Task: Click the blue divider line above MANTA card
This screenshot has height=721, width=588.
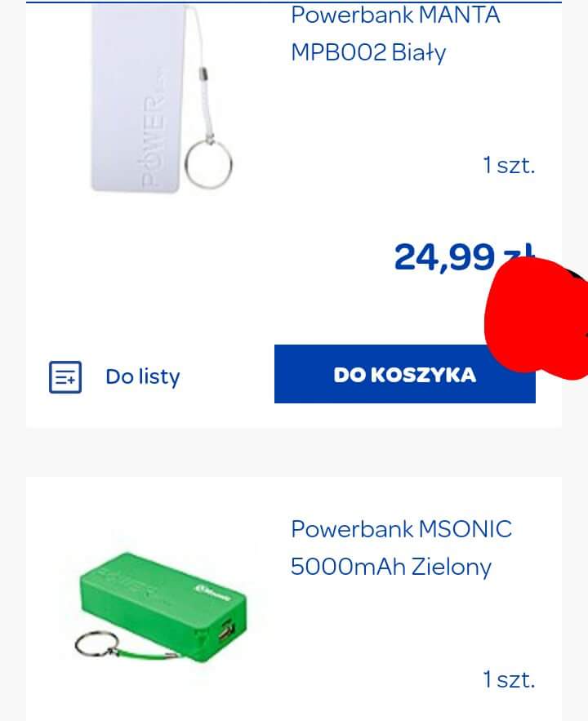Action: pos(294,2)
